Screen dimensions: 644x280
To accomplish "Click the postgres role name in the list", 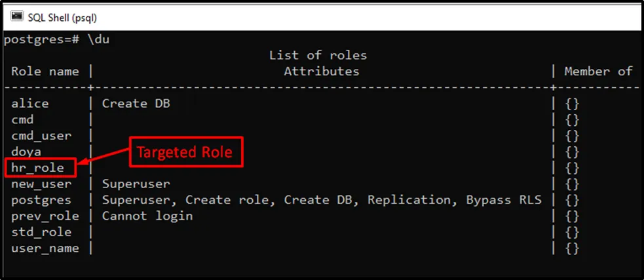I will point(41,200).
